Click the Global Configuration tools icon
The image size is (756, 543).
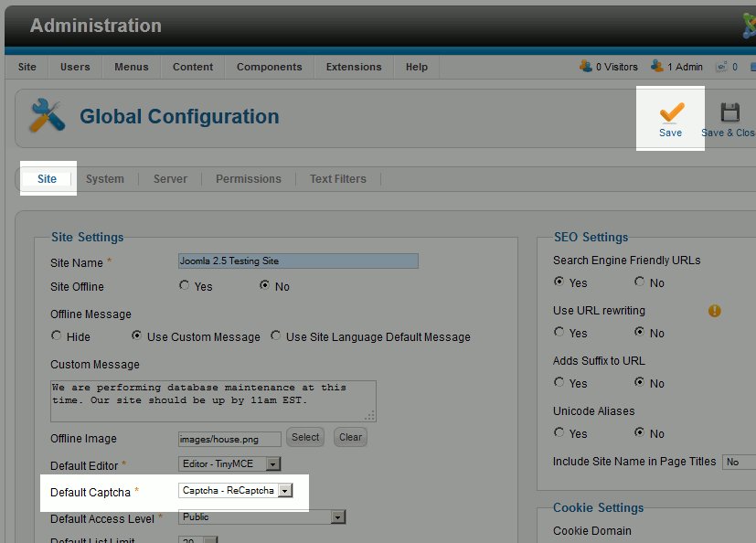click(x=48, y=116)
